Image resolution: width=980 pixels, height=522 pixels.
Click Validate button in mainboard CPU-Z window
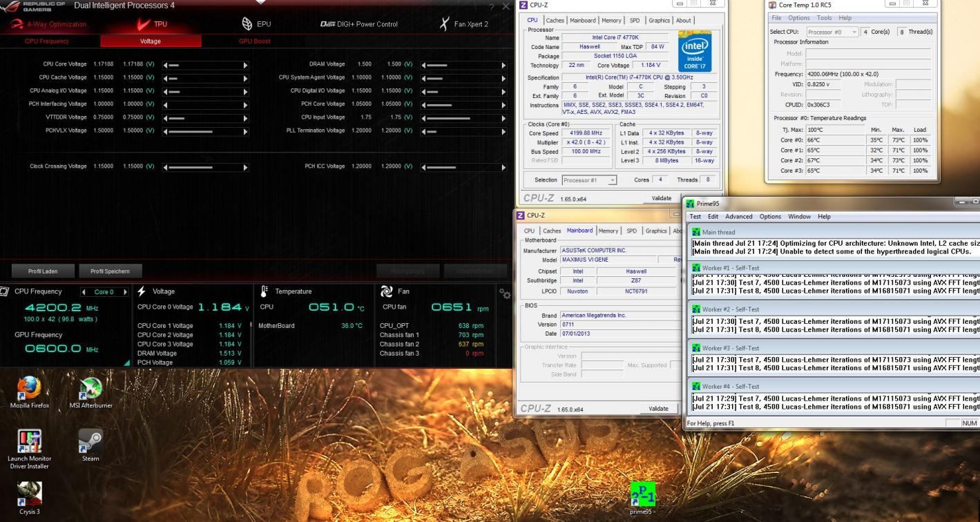coord(658,409)
